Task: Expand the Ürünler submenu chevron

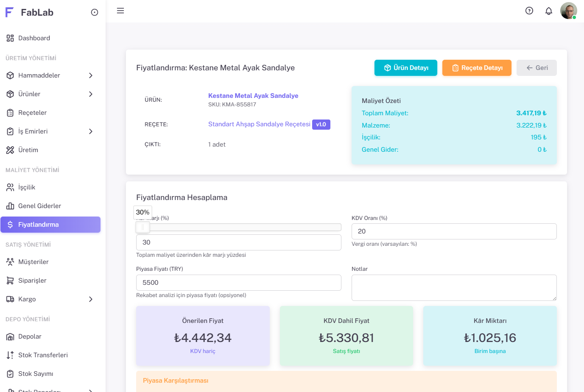Action: pos(90,94)
